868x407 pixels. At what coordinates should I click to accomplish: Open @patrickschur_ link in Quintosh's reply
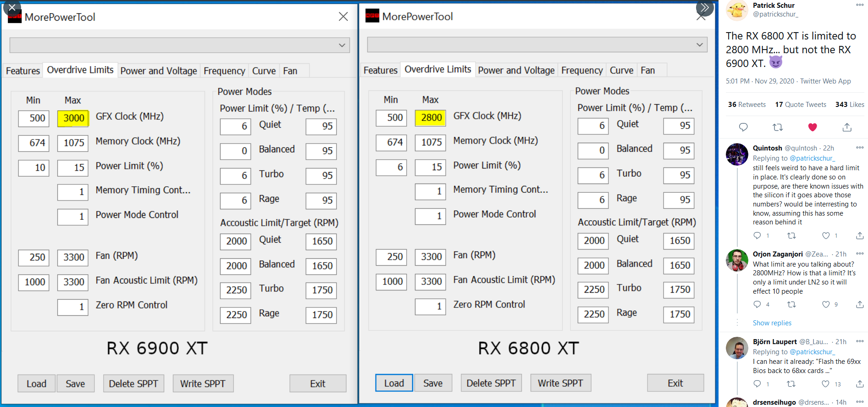pos(812,158)
